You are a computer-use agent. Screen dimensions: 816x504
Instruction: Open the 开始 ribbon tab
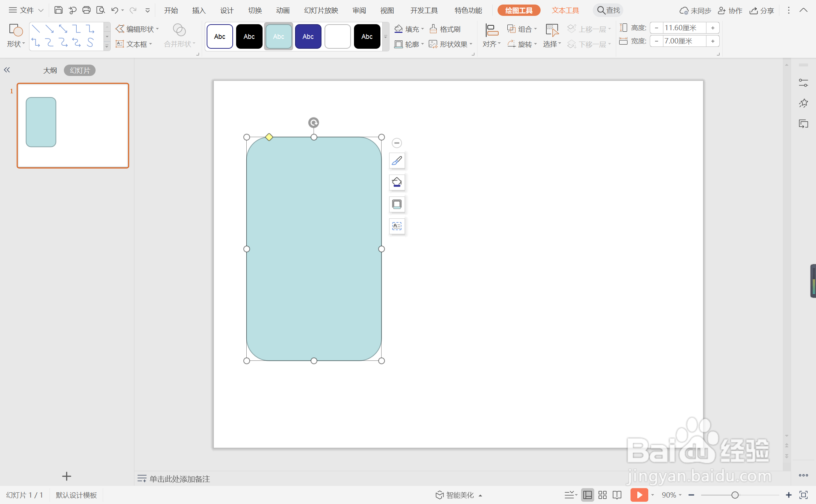pyautogui.click(x=171, y=10)
